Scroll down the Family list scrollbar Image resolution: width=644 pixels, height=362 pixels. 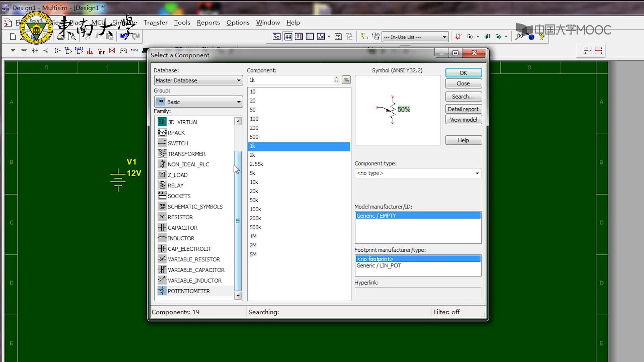(x=238, y=296)
